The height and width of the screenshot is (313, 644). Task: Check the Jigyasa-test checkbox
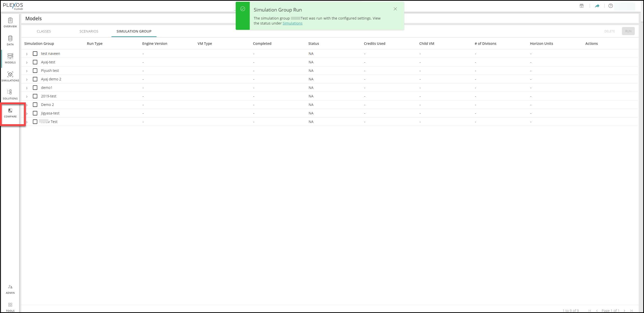click(x=35, y=113)
